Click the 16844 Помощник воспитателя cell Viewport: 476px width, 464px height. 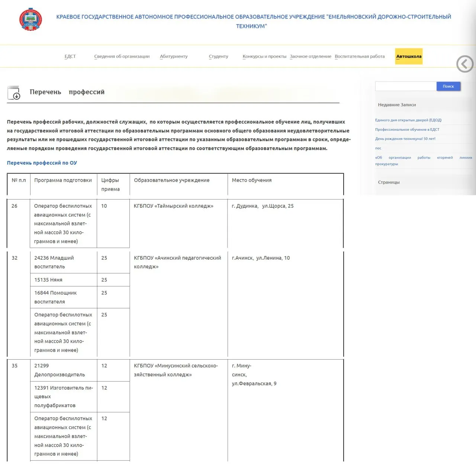click(64, 297)
